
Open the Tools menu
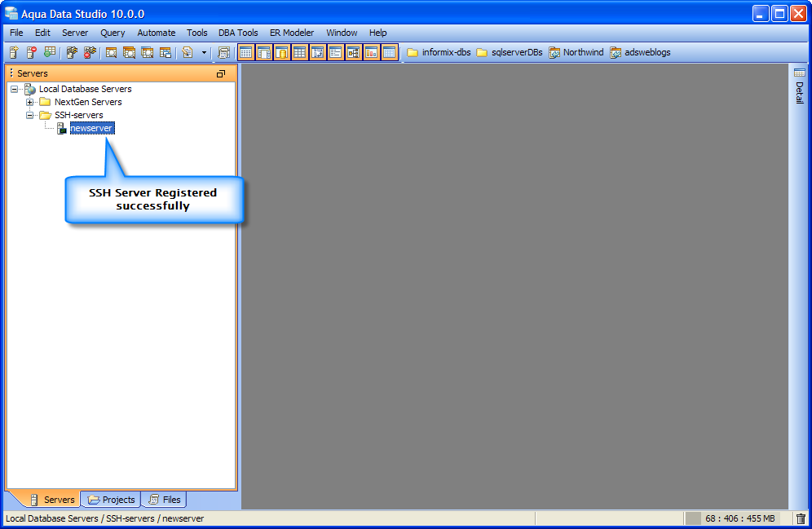coord(196,33)
